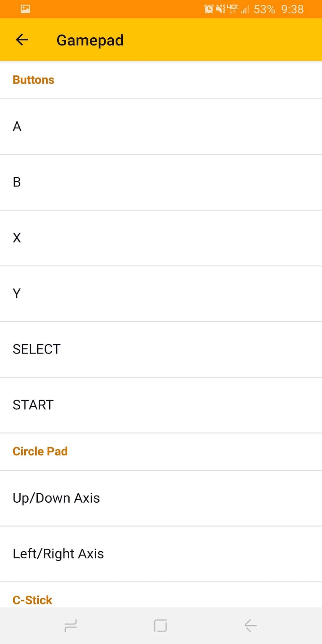The height and width of the screenshot is (644, 322).
Task: Open the recent apps navigation button
Action: (x=71, y=626)
